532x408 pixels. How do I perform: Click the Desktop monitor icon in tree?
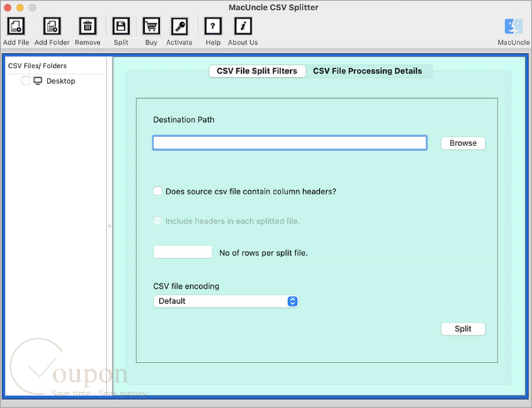tap(38, 81)
